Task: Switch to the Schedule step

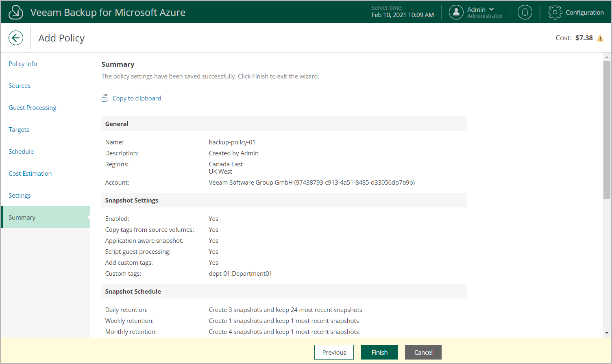Action: [21, 152]
